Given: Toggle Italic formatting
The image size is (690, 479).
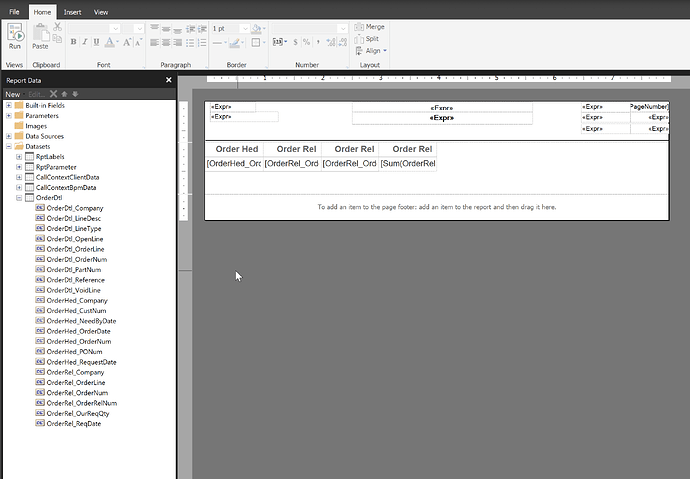Looking at the screenshot, I should pos(84,42).
